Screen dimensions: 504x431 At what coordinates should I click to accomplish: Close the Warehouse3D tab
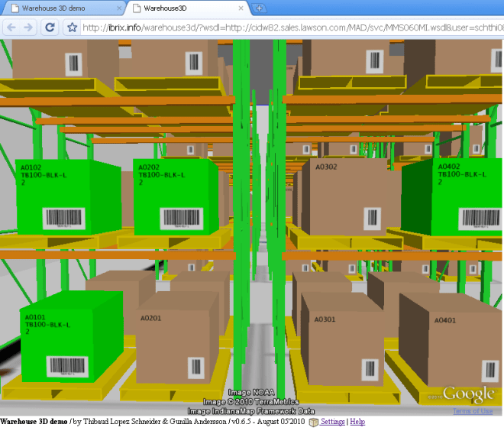click(x=241, y=8)
